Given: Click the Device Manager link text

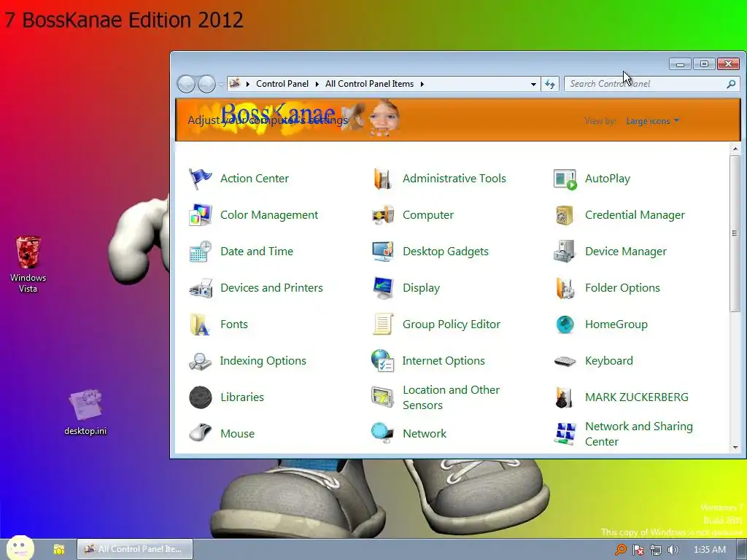Looking at the screenshot, I should point(625,252).
